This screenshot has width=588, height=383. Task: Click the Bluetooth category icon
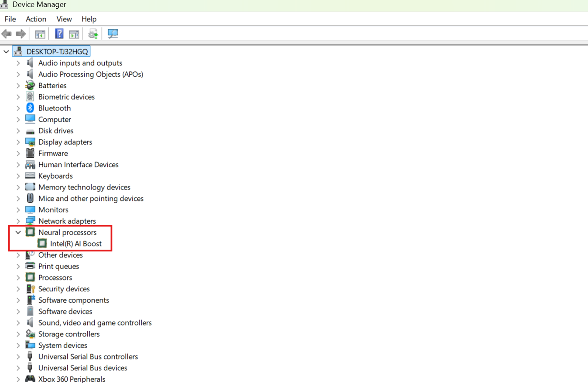tap(30, 108)
